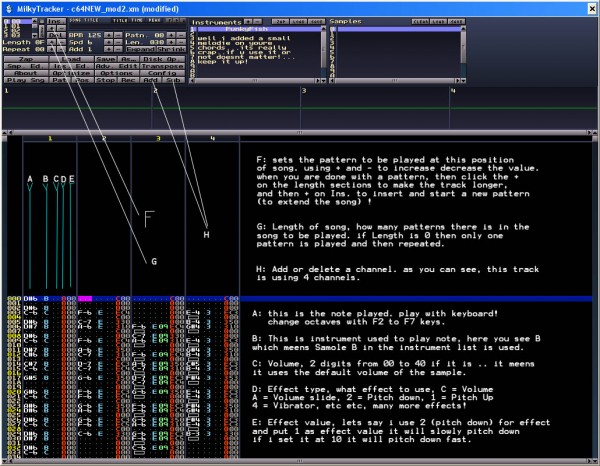Open the Options panel
The width and height of the screenshot is (600, 466).
click(117, 73)
